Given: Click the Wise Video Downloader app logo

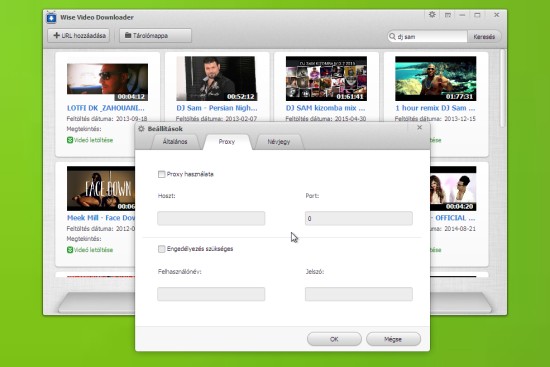Looking at the screenshot, I should point(51,18).
